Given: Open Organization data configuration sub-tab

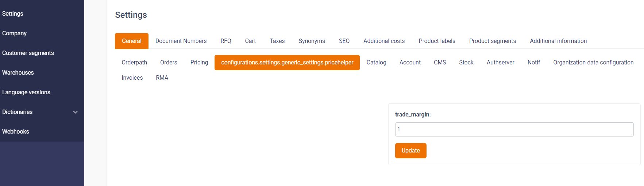Looking at the screenshot, I should (593, 63).
